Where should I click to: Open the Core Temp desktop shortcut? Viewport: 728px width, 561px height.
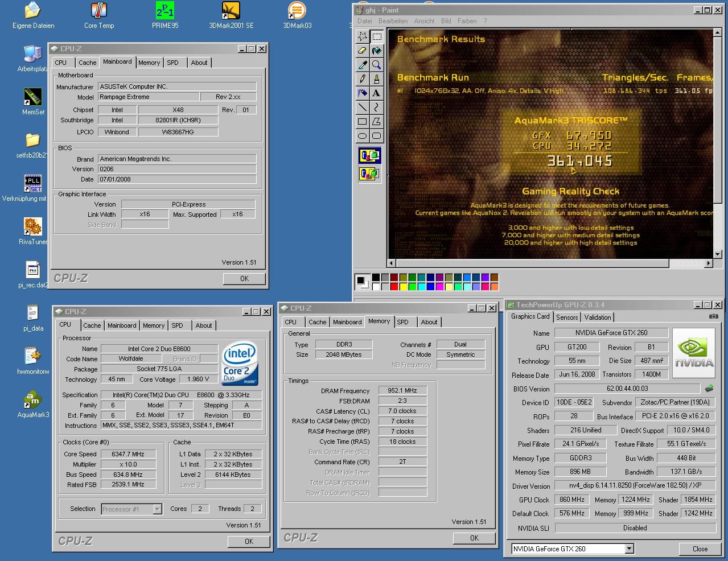[x=99, y=15]
